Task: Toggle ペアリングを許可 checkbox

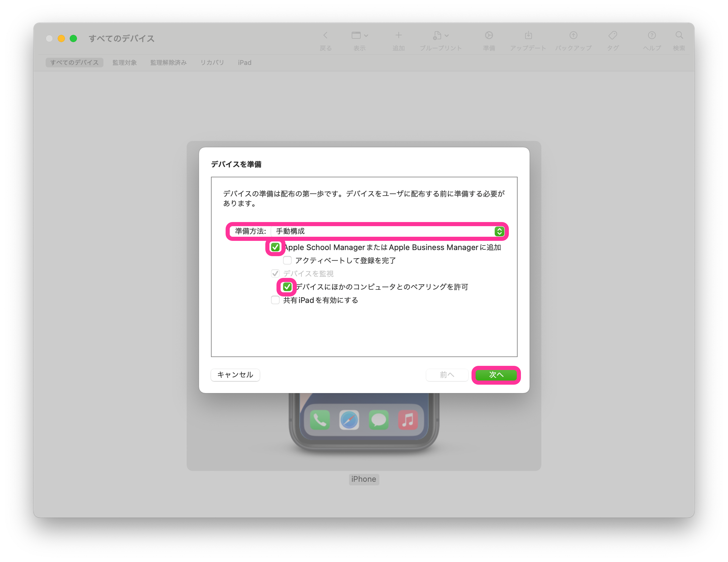Action: click(287, 287)
